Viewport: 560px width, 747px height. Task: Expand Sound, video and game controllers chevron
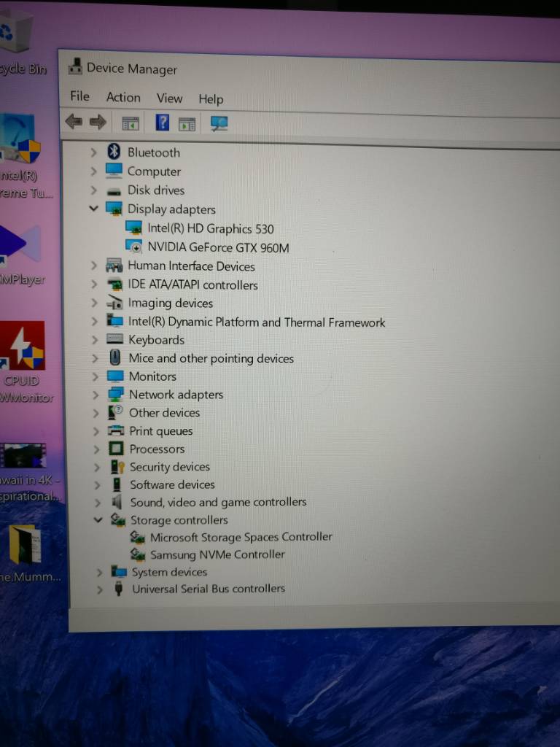click(x=98, y=503)
